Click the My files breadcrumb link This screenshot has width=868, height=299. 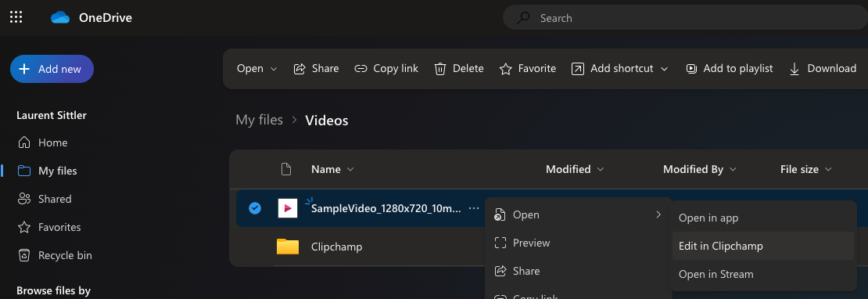coord(259,120)
